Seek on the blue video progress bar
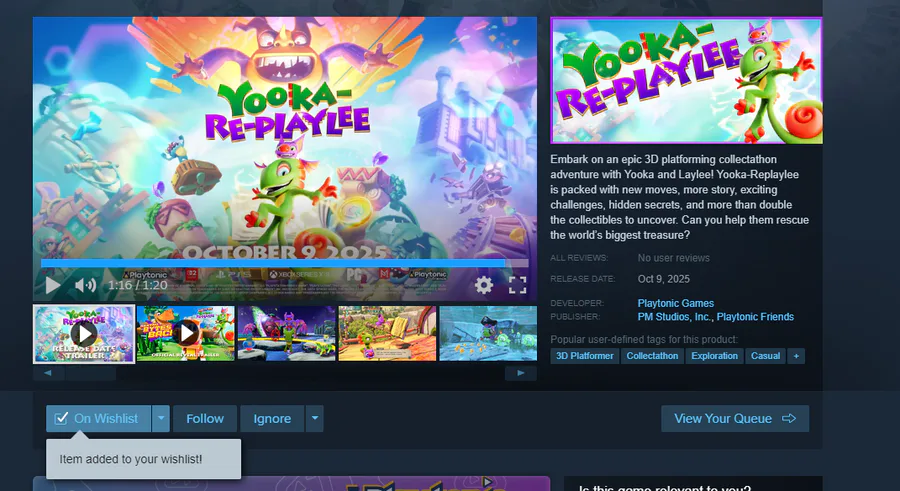Image resolution: width=900 pixels, height=491 pixels. coord(285,263)
